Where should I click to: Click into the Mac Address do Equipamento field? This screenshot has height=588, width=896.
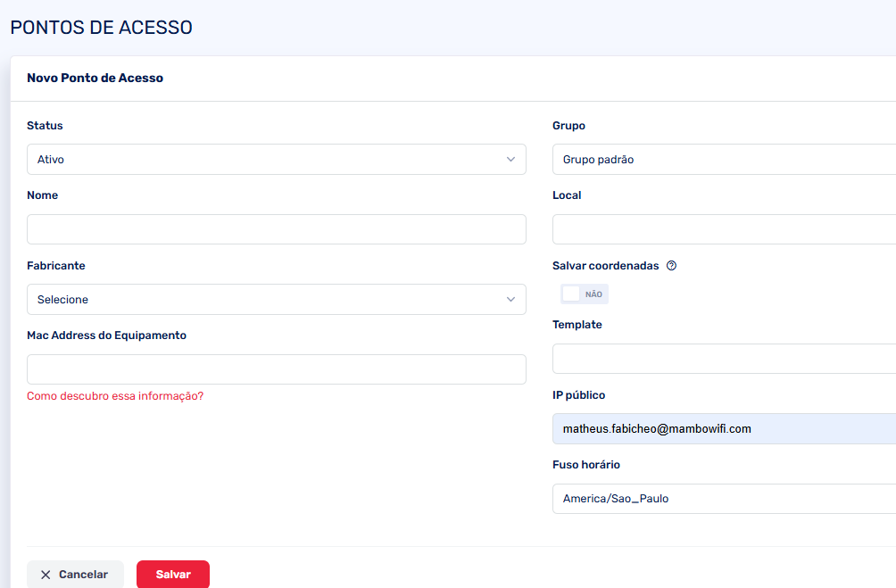(276, 369)
